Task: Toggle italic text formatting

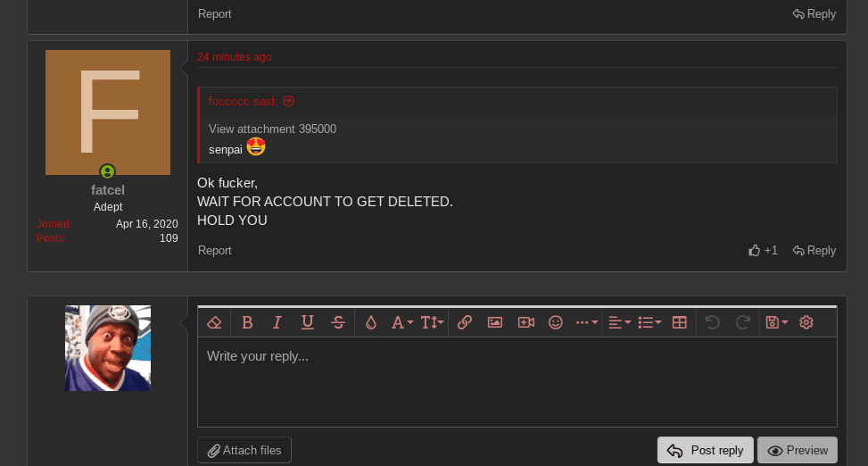Action: (x=277, y=323)
